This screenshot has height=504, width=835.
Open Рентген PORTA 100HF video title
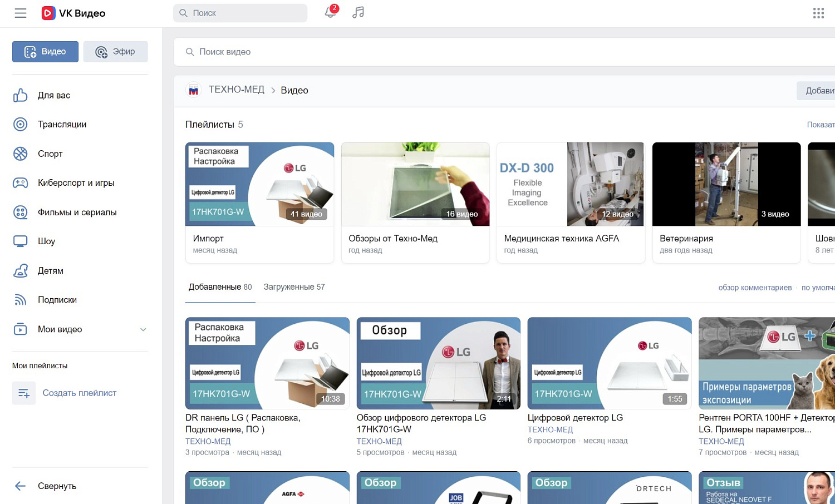767,423
